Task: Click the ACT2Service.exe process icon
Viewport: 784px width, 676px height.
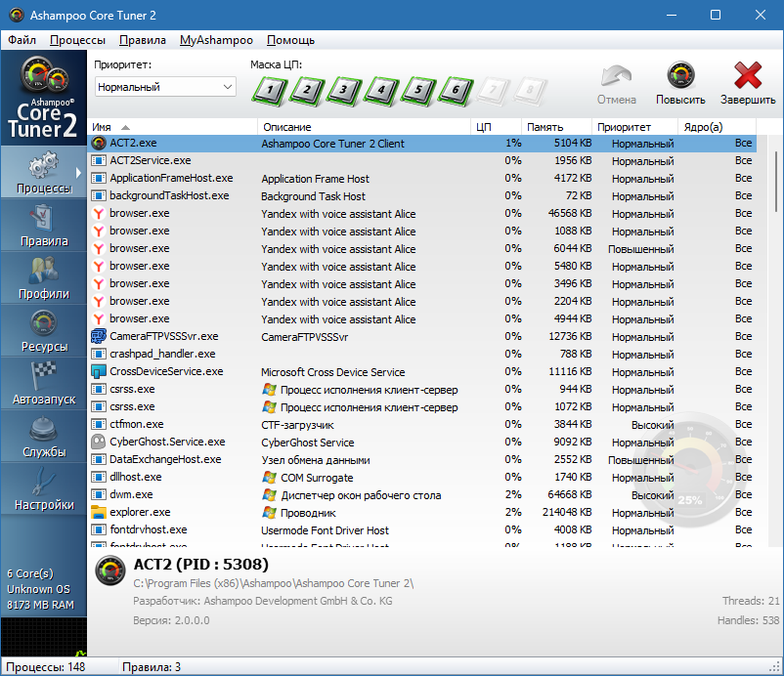Action: pos(99,160)
